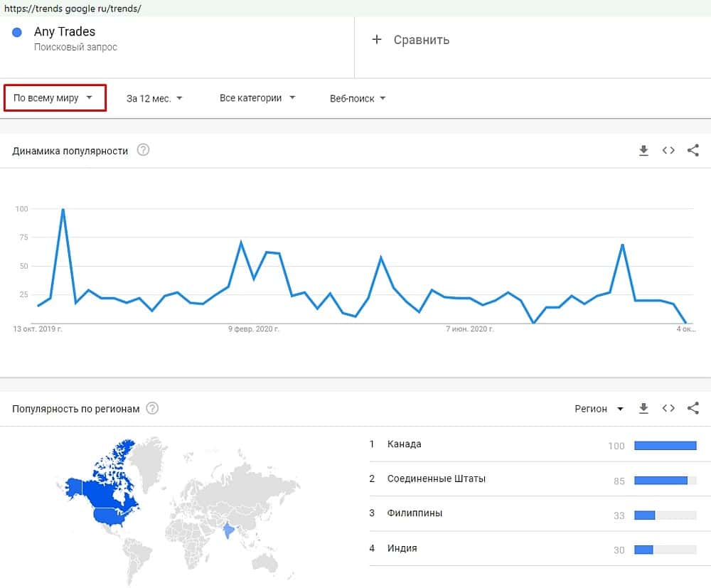Expand the Веб-поиск search type dropdown
The height and width of the screenshot is (588, 711).
point(358,98)
